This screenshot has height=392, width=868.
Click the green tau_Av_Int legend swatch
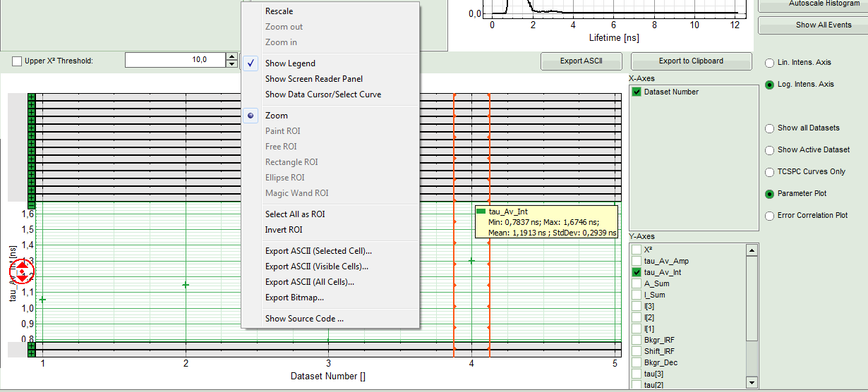pos(481,212)
